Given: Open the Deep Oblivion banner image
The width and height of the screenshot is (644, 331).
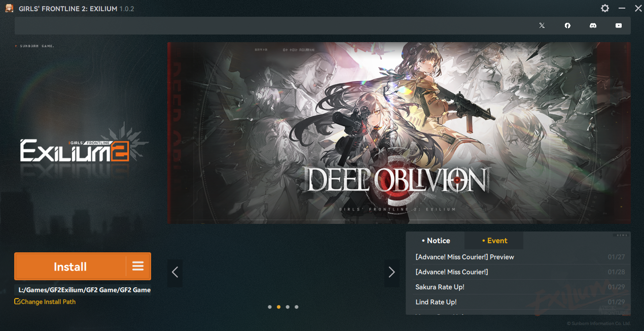Looking at the screenshot, I should (x=399, y=133).
